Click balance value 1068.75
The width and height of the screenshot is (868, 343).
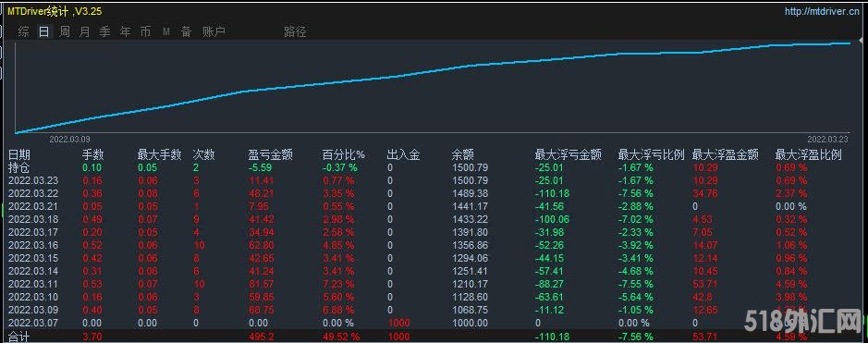(x=470, y=310)
